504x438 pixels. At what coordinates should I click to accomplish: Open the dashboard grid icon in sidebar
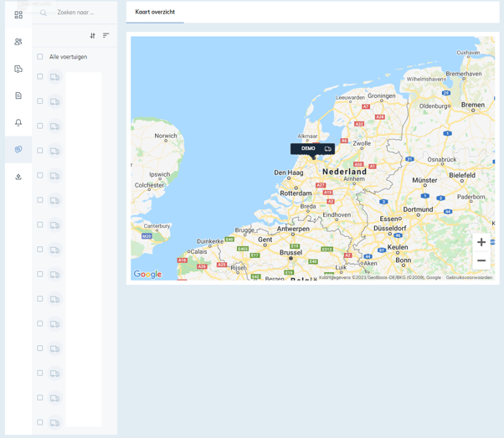point(18,14)
